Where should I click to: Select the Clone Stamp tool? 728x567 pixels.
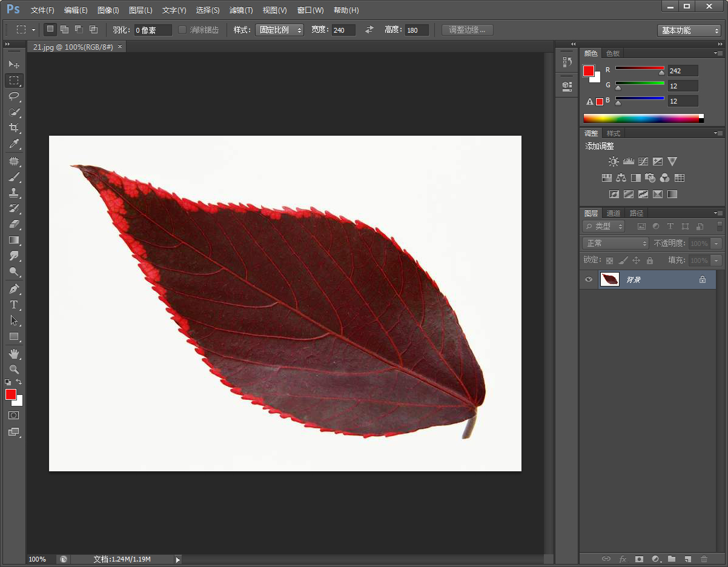click(14, 193)
